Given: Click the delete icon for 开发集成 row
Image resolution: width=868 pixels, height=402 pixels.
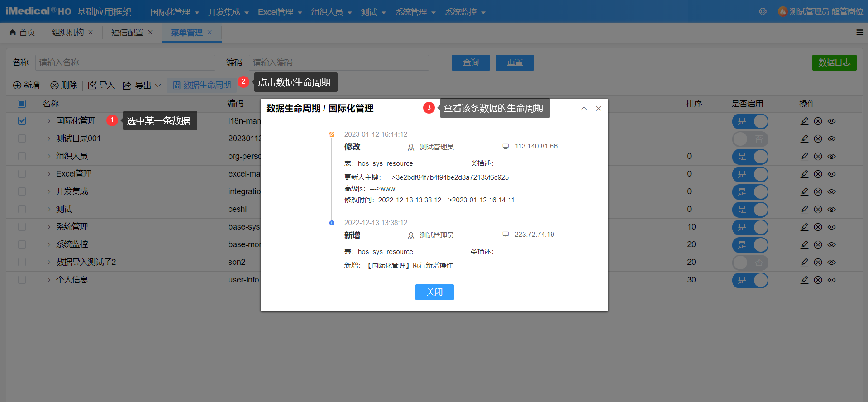Looking at the screenshot, I should pos(818,191).
